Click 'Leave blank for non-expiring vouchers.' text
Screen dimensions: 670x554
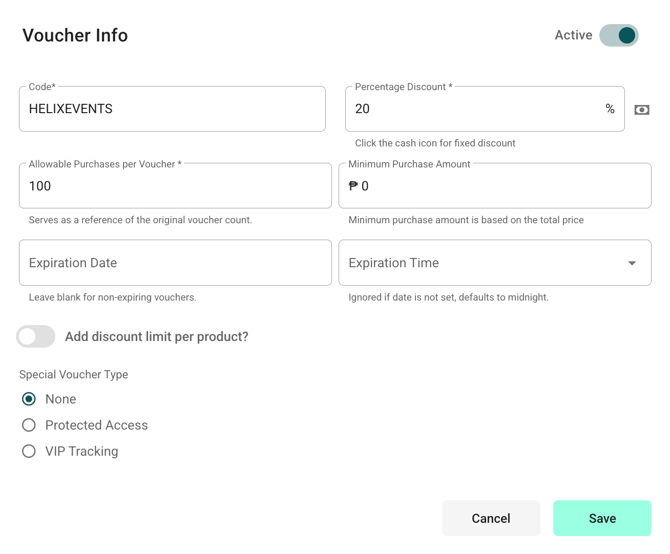112,297
